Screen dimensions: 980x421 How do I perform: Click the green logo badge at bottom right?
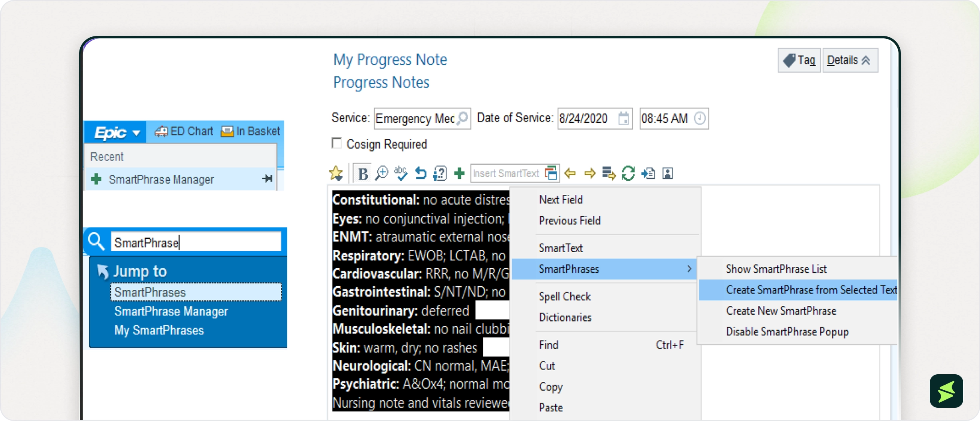coord(946,391)
